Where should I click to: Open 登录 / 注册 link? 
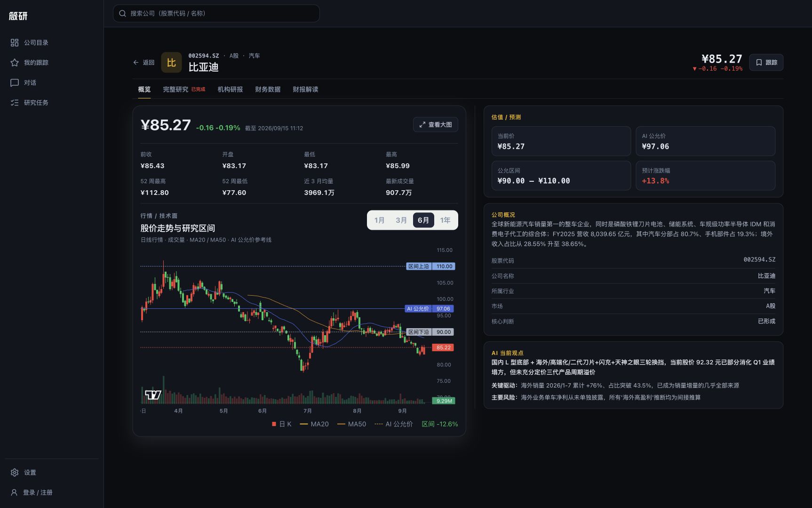(52, 492)
